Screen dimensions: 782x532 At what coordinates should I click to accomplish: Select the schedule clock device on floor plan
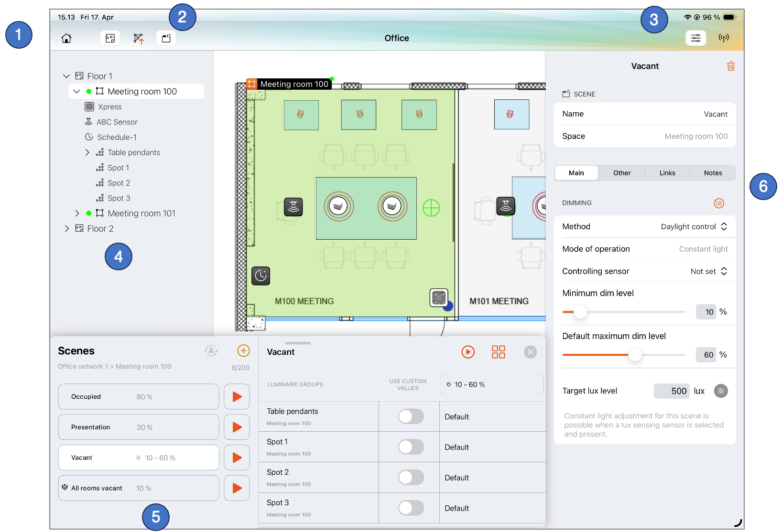(261, 276)
